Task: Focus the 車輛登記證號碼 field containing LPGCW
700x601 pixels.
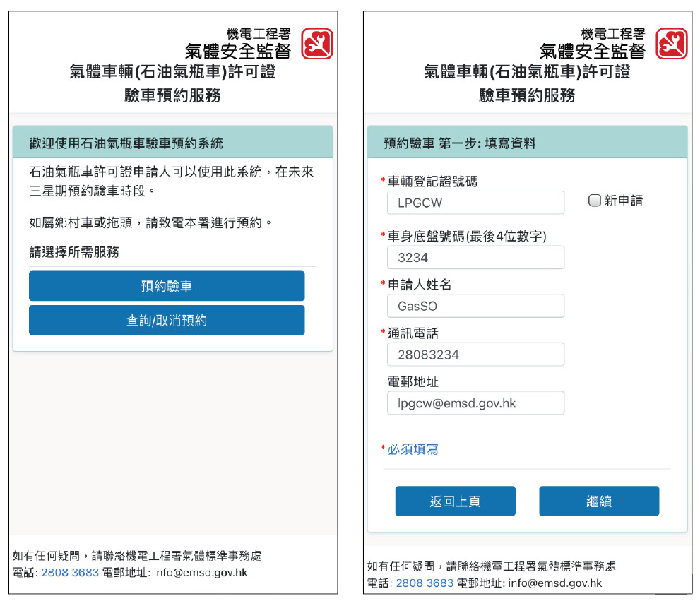Action: (x=475, y=203)
